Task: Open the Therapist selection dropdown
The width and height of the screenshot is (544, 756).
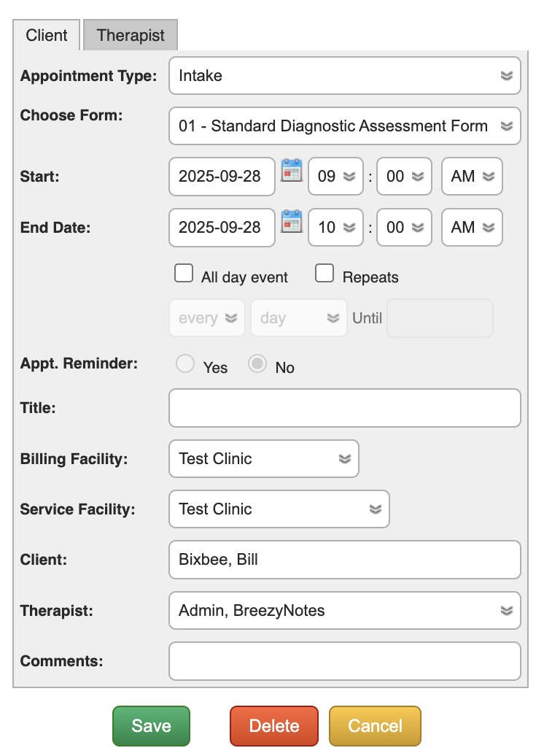Action: 344,610
